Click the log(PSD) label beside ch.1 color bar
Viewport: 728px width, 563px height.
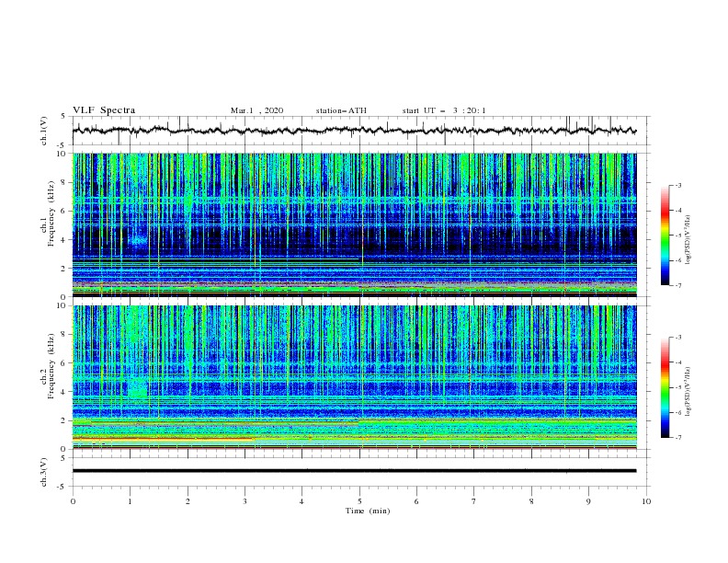(x=688, y=240)
